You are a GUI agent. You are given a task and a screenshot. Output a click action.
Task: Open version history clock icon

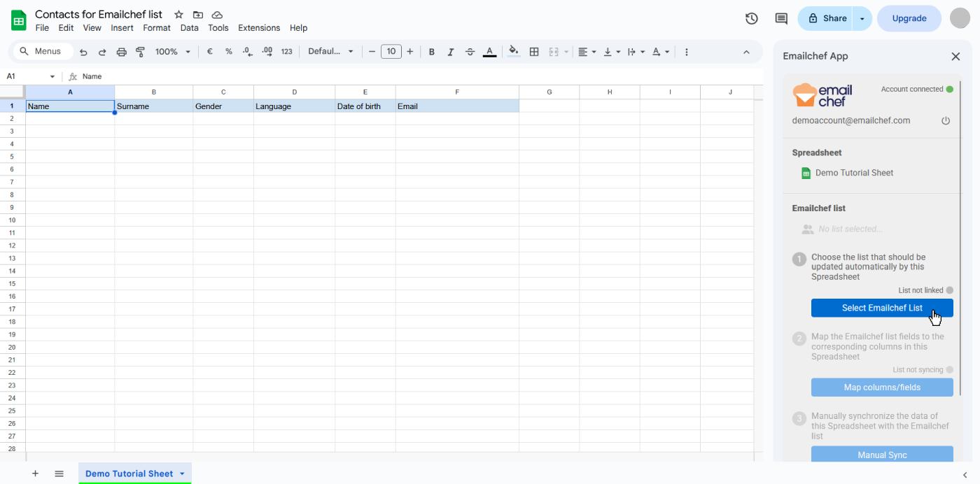[751, 19]
